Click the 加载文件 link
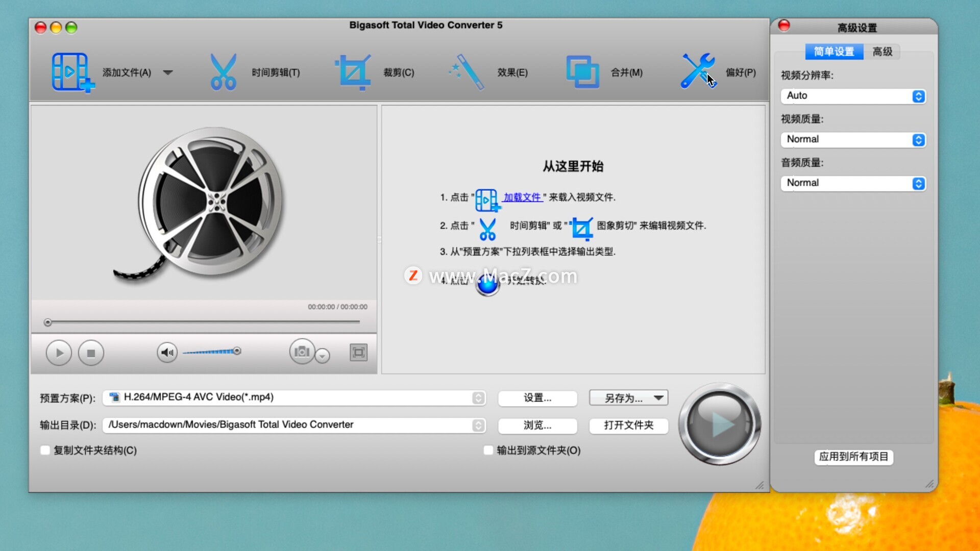This screenshot has height=551, width=980. (523, 197)
